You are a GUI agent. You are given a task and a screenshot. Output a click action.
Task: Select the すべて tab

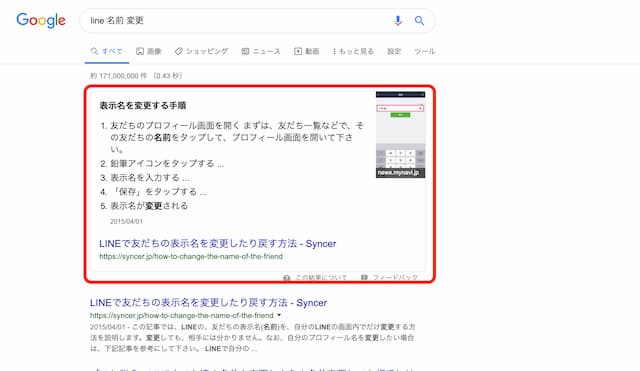click(107, 51)
